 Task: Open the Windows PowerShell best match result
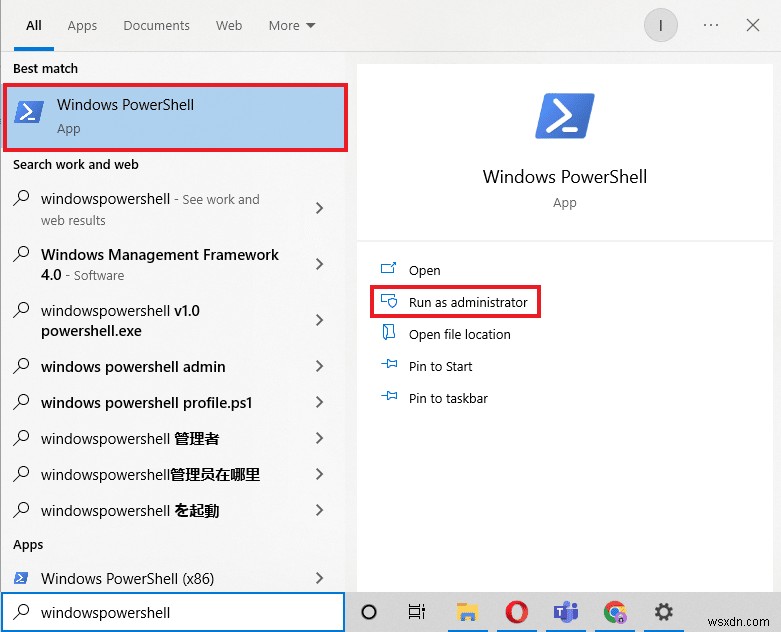pyautogui.click(x=175, y=118)
